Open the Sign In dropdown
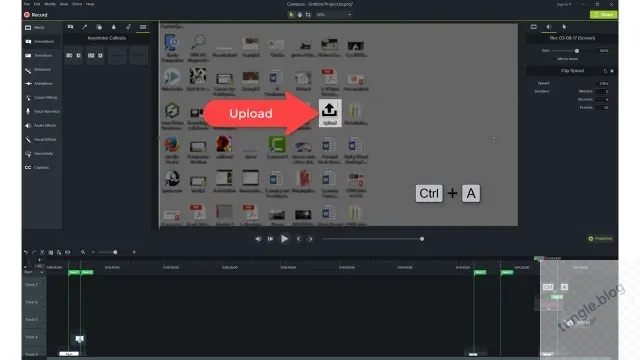640x360 pixels. point(564,4)
